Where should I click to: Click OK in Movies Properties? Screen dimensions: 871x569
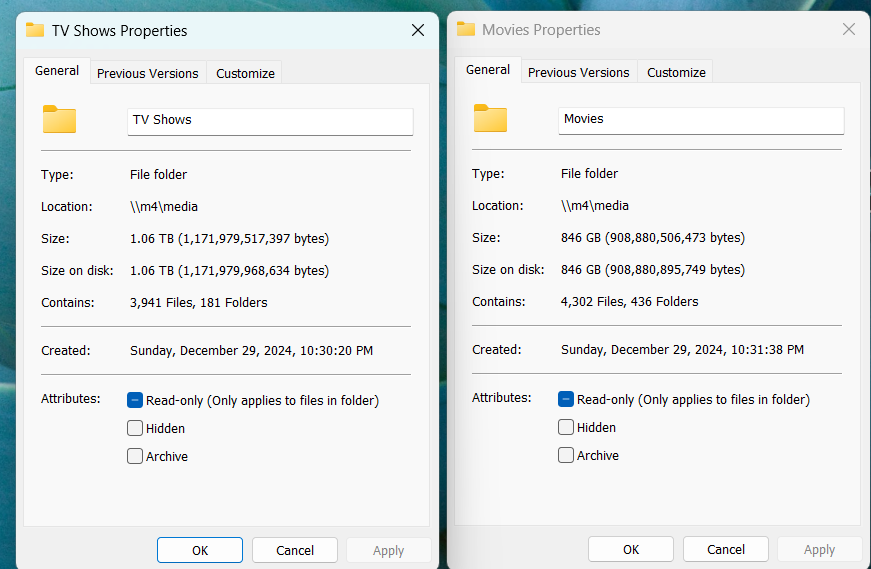coord(631,549)
